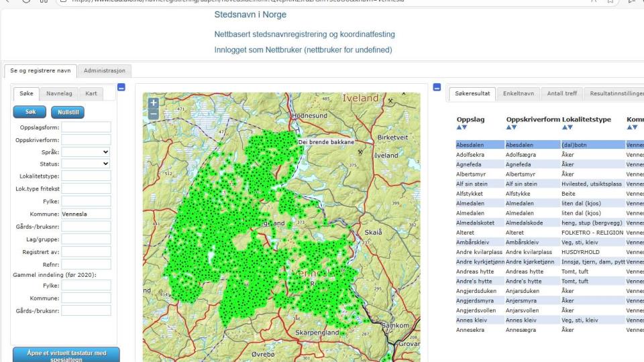The height and width of the screenshot is (362, 644).
Task: Collapse the search panel with minus icon
Action: pos(121,86)
